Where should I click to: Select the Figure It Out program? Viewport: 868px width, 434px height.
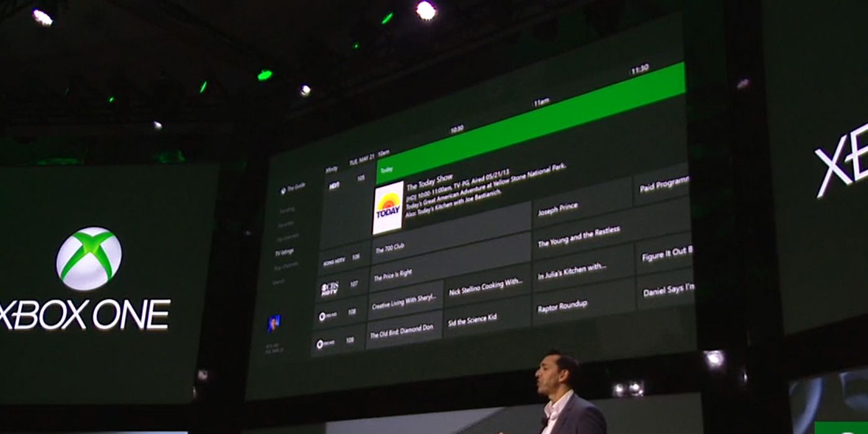pyautogui.click(x=665, y=254)
